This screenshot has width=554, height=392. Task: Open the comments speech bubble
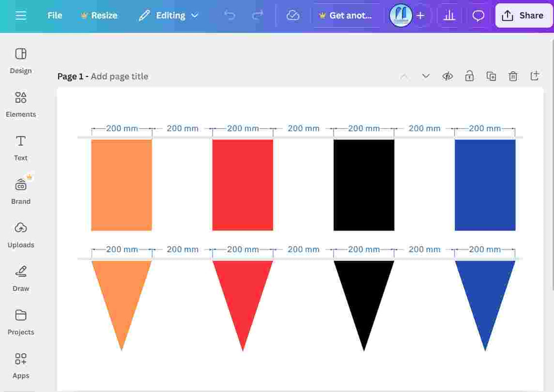point(478,16)
